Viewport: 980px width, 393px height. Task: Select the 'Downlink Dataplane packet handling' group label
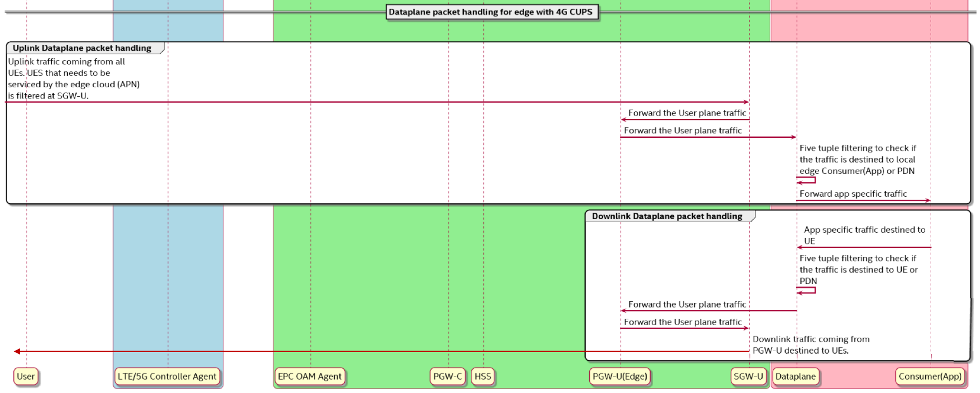pyautogui.click(x=667, y=216)
